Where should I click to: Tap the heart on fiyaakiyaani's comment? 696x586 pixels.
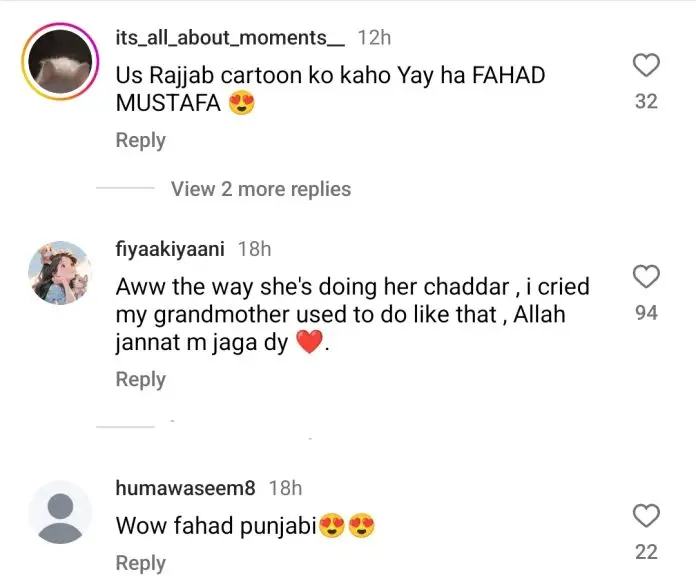[x=647, y=276]
